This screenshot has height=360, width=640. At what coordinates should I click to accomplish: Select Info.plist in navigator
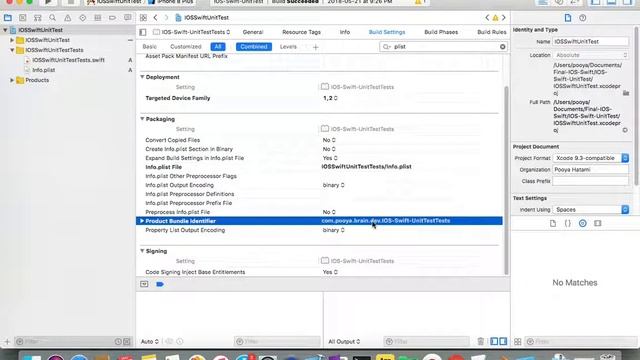pyautogui.click(x=43, y=70)
